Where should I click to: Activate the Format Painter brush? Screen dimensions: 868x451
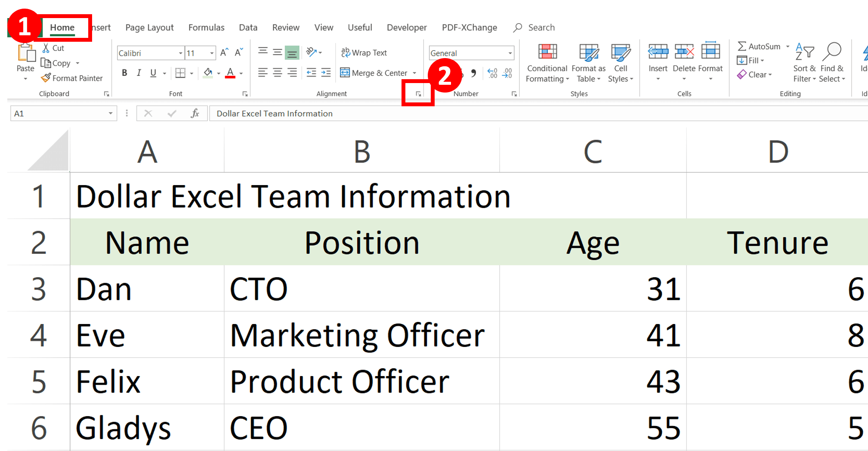pos(46,78)
